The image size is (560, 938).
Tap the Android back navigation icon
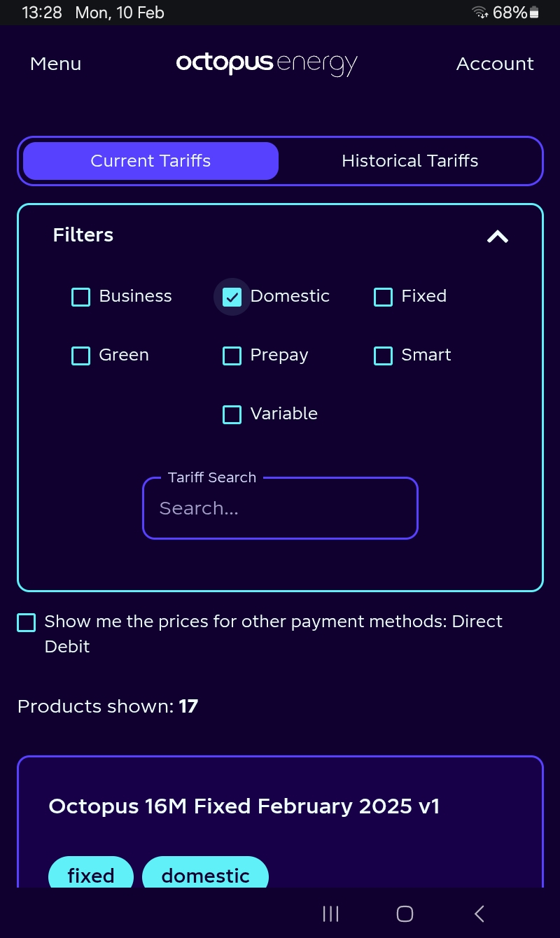[x=479, y=913]
